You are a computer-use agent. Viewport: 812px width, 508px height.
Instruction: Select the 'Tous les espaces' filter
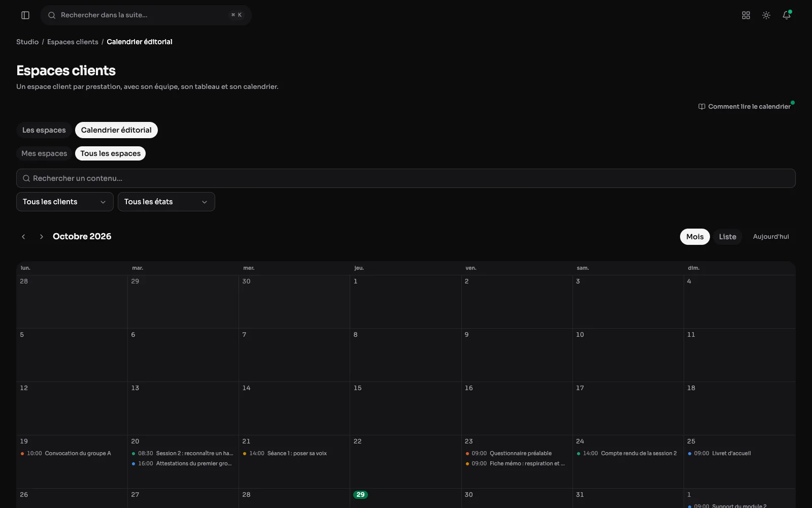111,153
